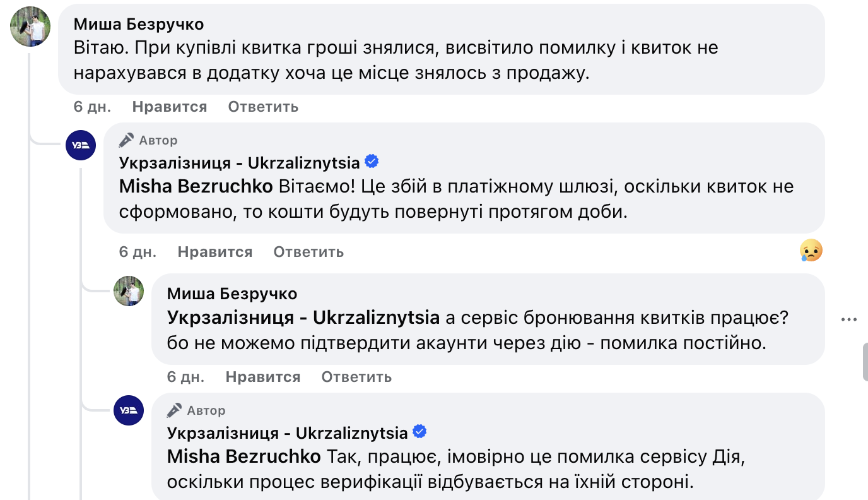
Task: Like Миша Безручко's top comment via Нравится
Action: tap(170, 107)
